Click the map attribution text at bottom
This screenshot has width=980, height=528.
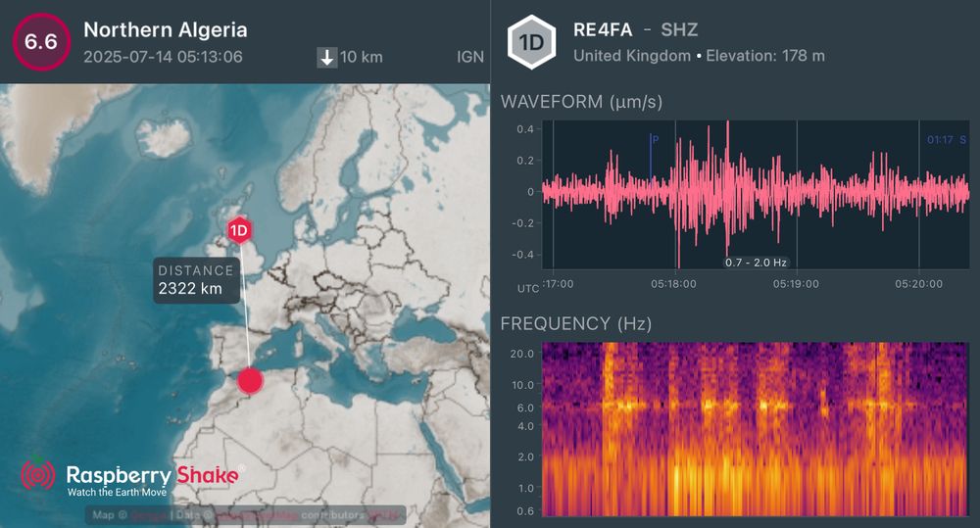[x=246, y=515]
